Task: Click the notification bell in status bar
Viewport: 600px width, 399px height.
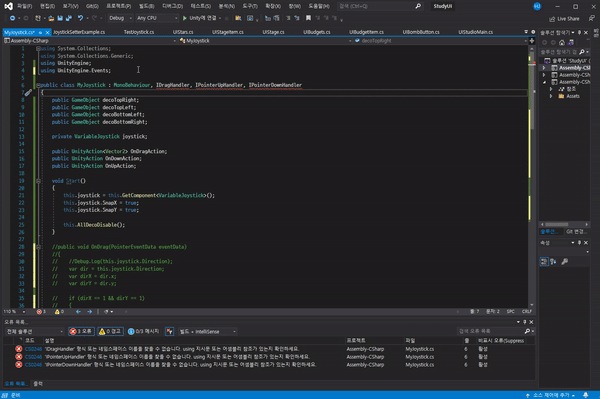Action: point(585,395)
